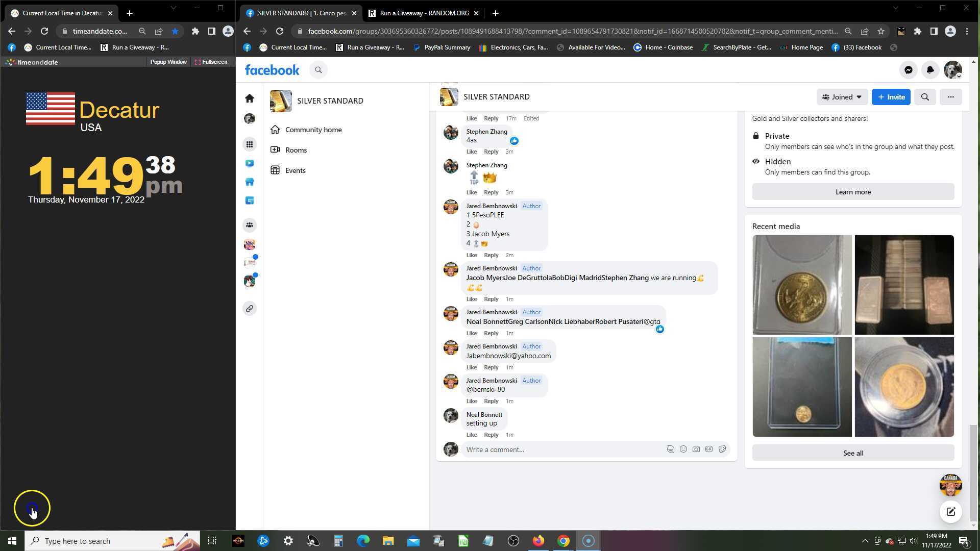Viewport: 980px width, 551px height.
Task: Show hidden system tray icons
Action: pyautogui.click(x=865, y=541)
